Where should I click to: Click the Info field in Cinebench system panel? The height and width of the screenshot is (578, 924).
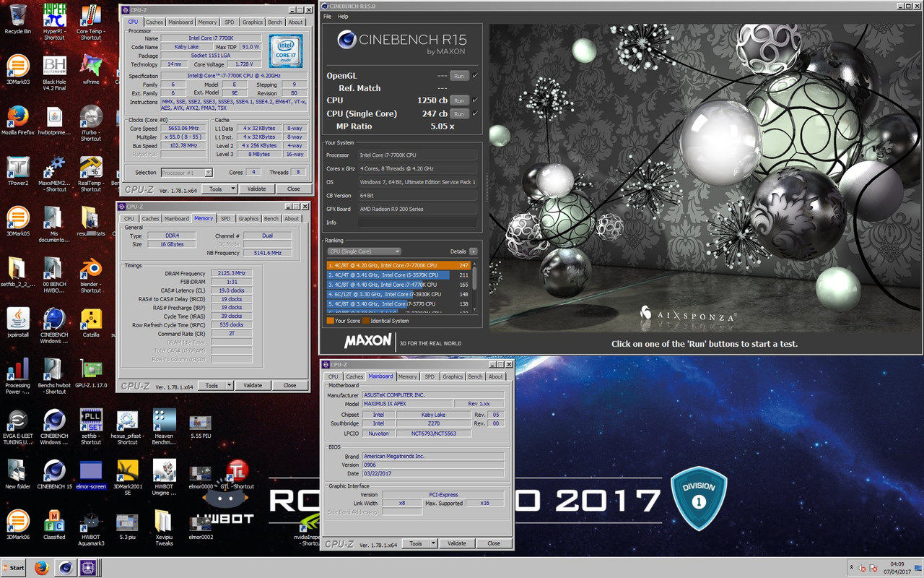tap(419, 223)
